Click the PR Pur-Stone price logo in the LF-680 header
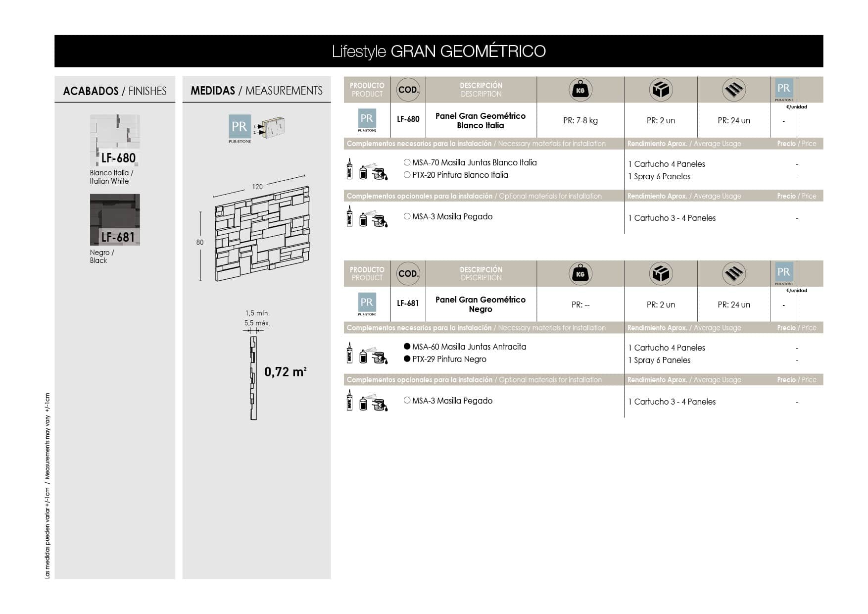This screenshot has width=868, height=614. pyautogui.click(x=784, y=90)
